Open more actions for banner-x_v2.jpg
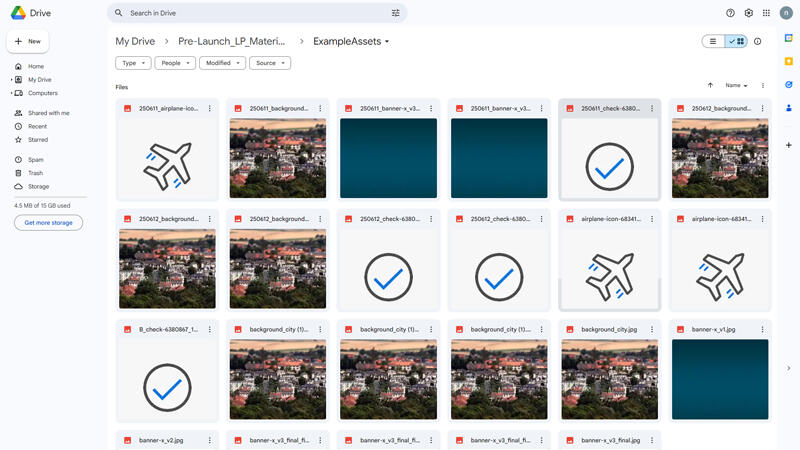The width and height of the screenshot is (800, 450). (210, 440)
